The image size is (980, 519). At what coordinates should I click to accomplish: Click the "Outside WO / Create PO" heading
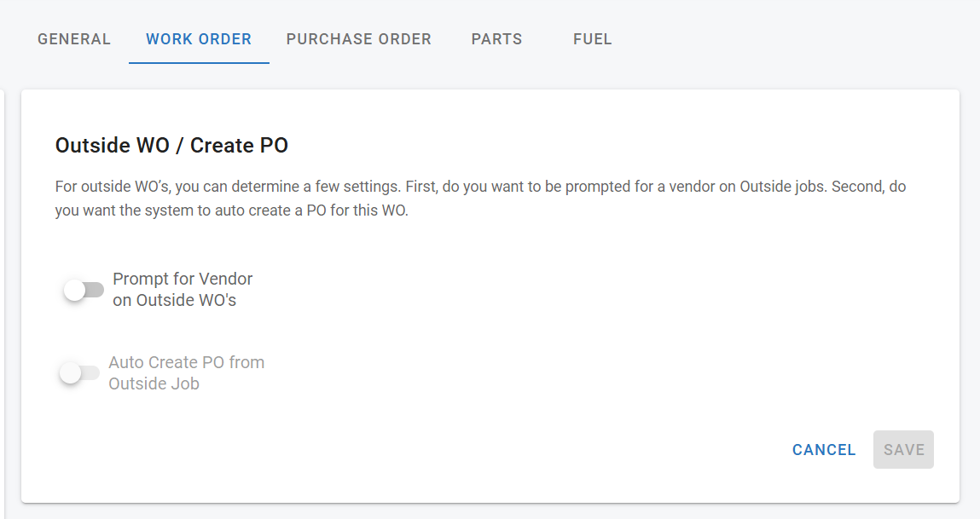tap(171, 146)
